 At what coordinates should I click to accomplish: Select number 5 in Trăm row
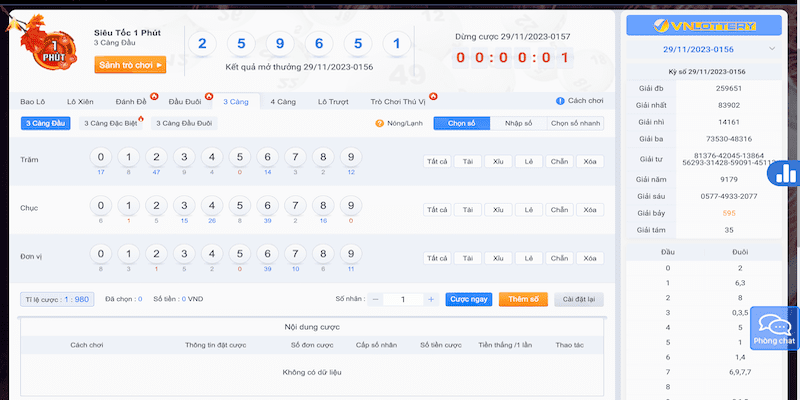tap(238, 158)
